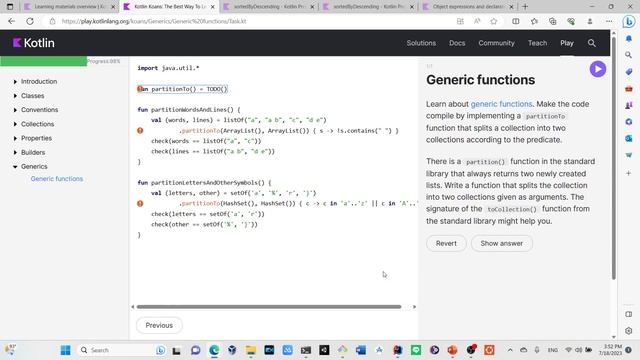Click the fun partitionTo() = TODO() line
This screenshot has height=360, width=640.
(x=182, y=89)
